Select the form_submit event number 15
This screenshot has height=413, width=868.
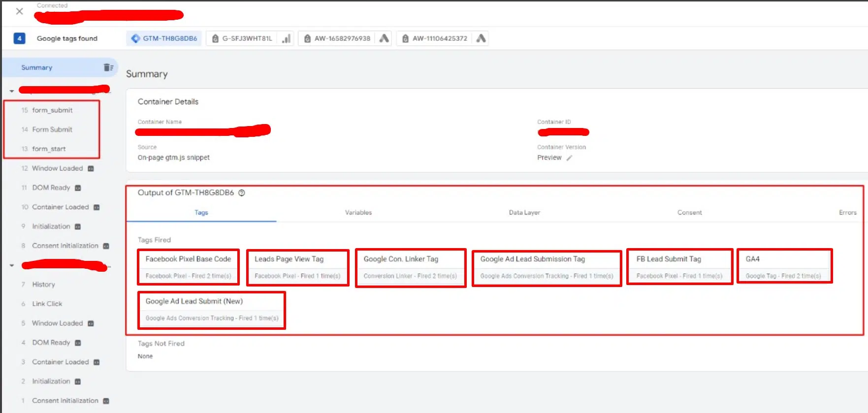click(x=52, y=110)
